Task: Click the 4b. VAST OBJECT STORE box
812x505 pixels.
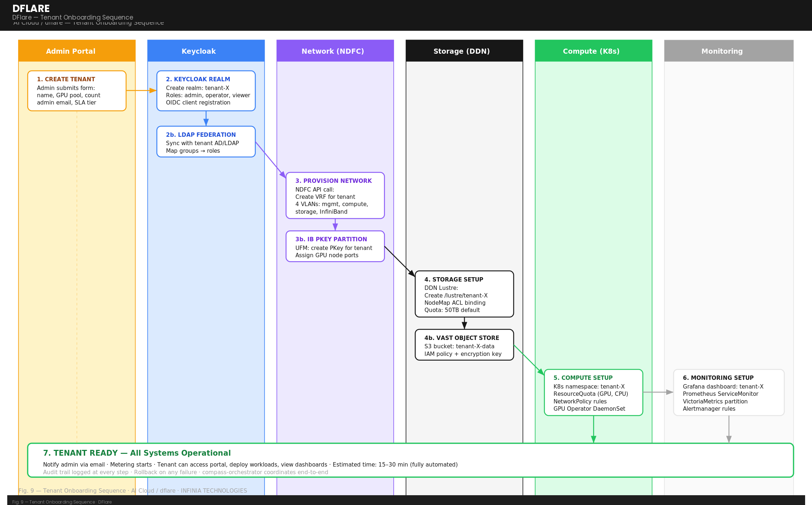Action: coord(464,345)
